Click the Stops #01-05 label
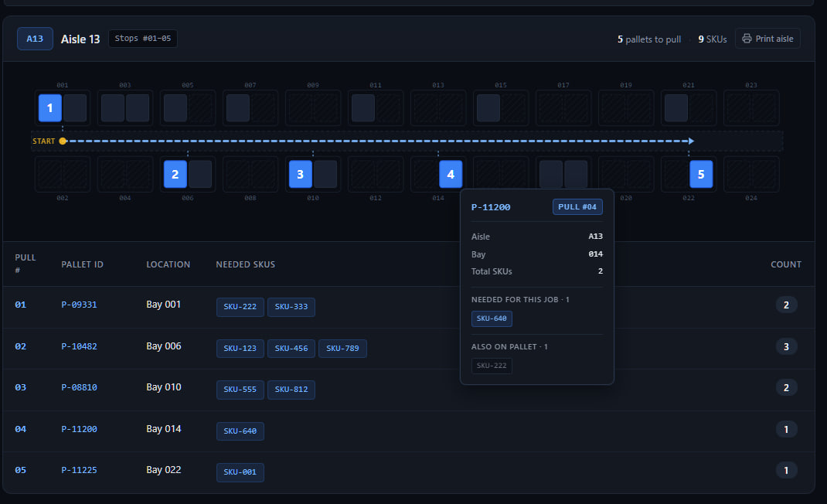 (x=142, y=38)
